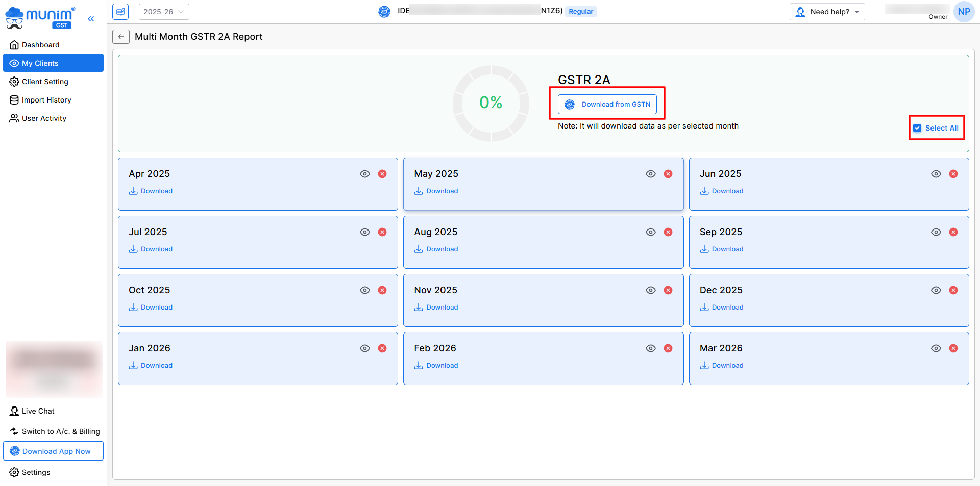Click the back arrow beside report title

(x=121, y=37)
